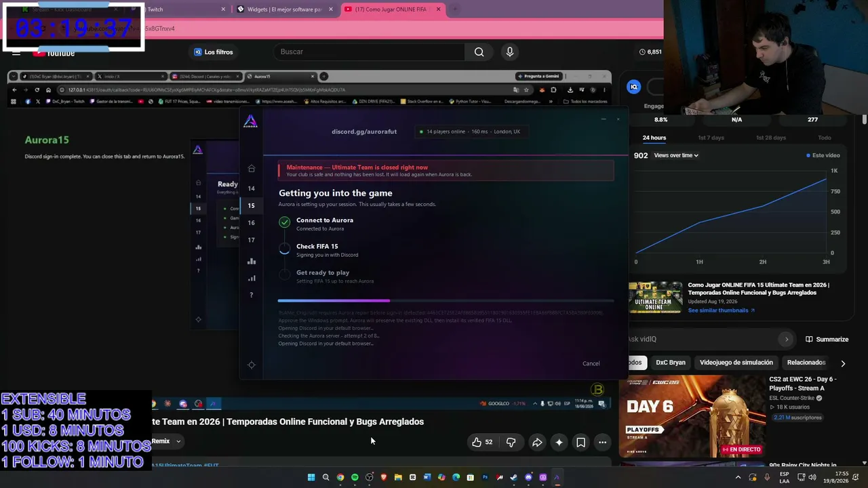
Task: Open Windows taskbar search
Action: (x=325, y=477)
